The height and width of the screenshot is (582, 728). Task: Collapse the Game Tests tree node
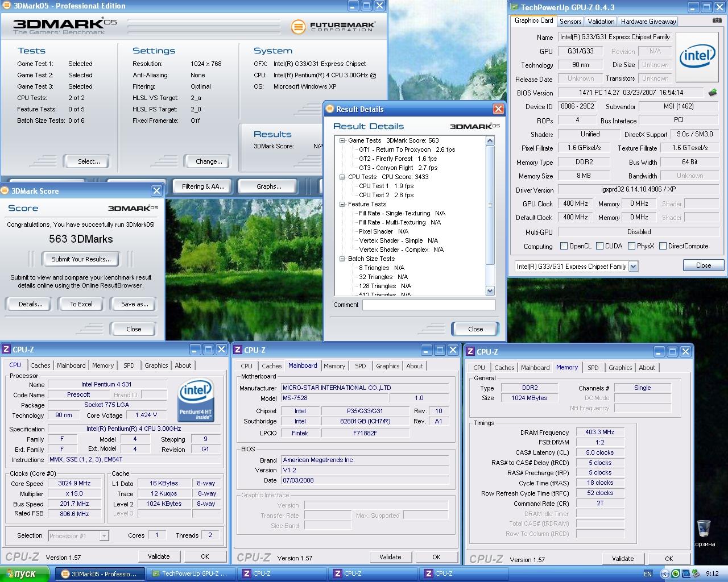click(342, 140)
